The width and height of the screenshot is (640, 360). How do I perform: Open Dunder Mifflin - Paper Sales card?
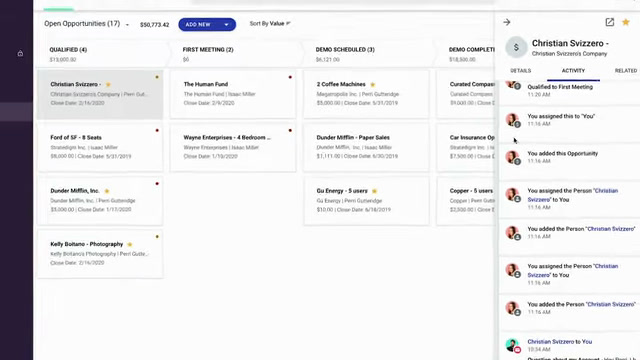pyautogui.click(x=366, y=147)
